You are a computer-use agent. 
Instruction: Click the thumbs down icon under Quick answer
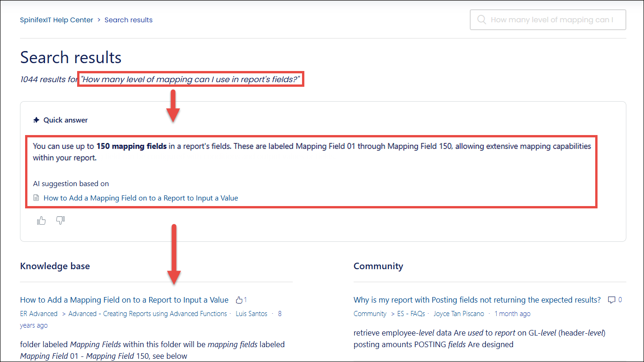pos(60,220)
